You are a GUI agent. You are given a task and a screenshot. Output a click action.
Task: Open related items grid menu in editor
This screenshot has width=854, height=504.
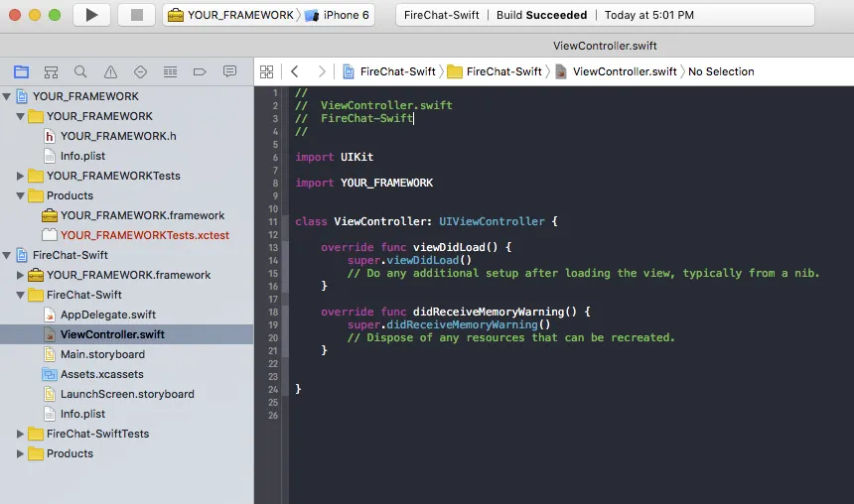point(266,71)
